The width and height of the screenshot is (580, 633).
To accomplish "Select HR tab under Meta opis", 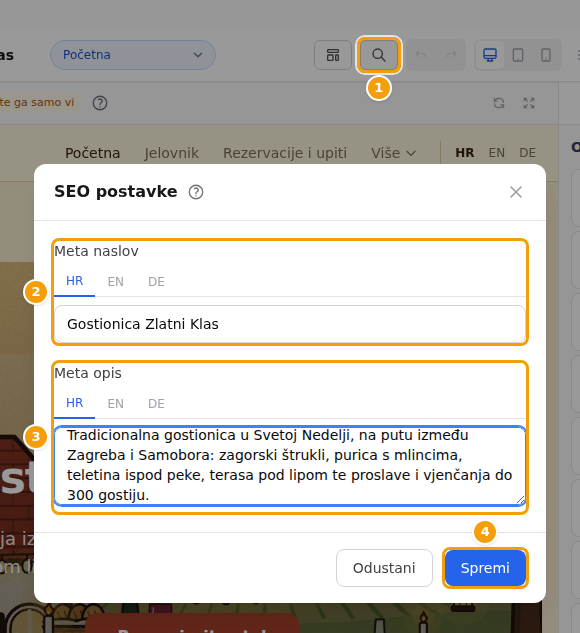I will (x=75, y=403).
